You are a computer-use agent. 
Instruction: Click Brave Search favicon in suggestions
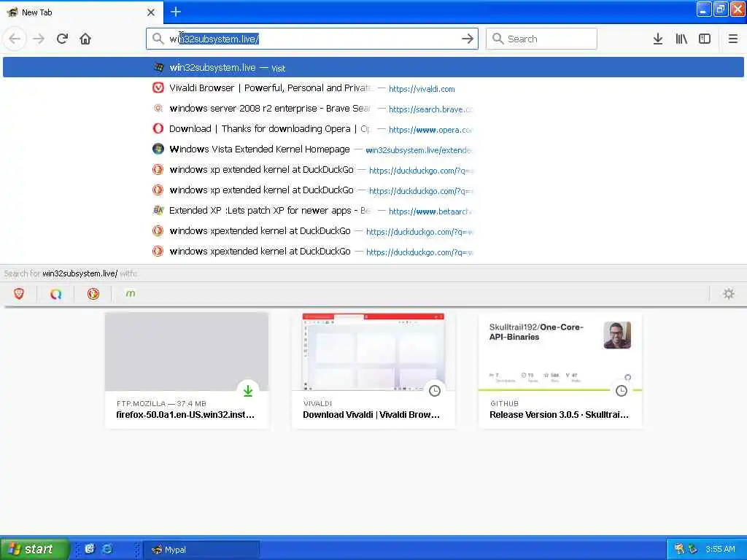coord(158,109)
